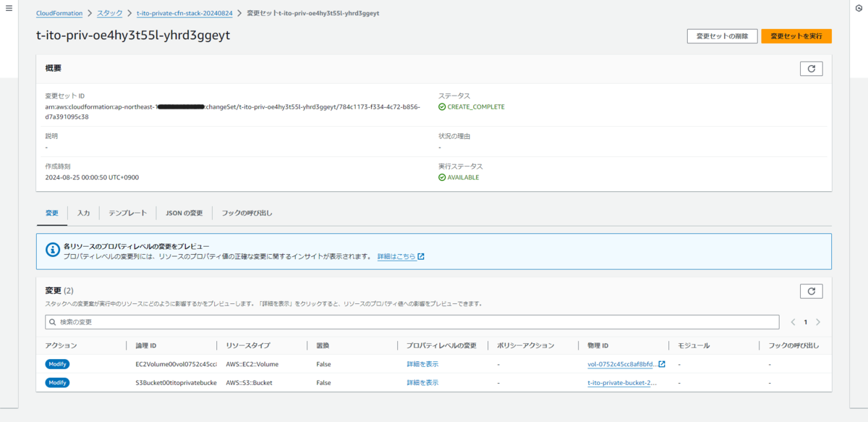
Task: Select the 変更 tab
Action: click(x=52, y=213)
